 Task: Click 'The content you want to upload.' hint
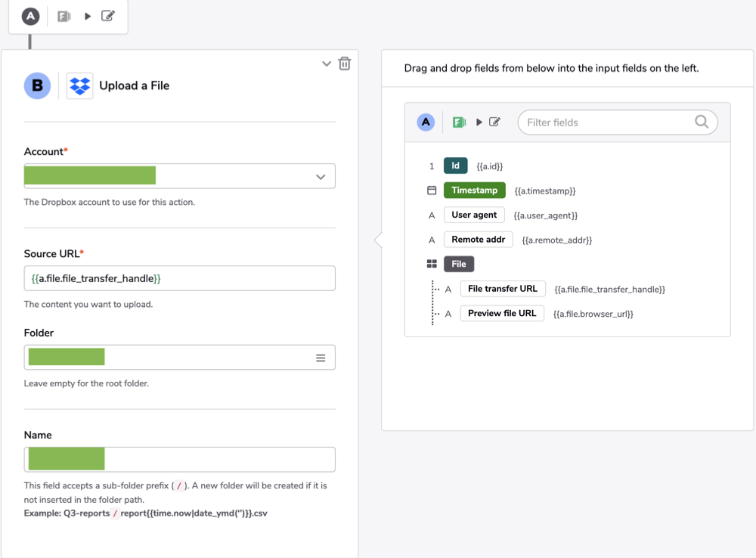(88, 304)
